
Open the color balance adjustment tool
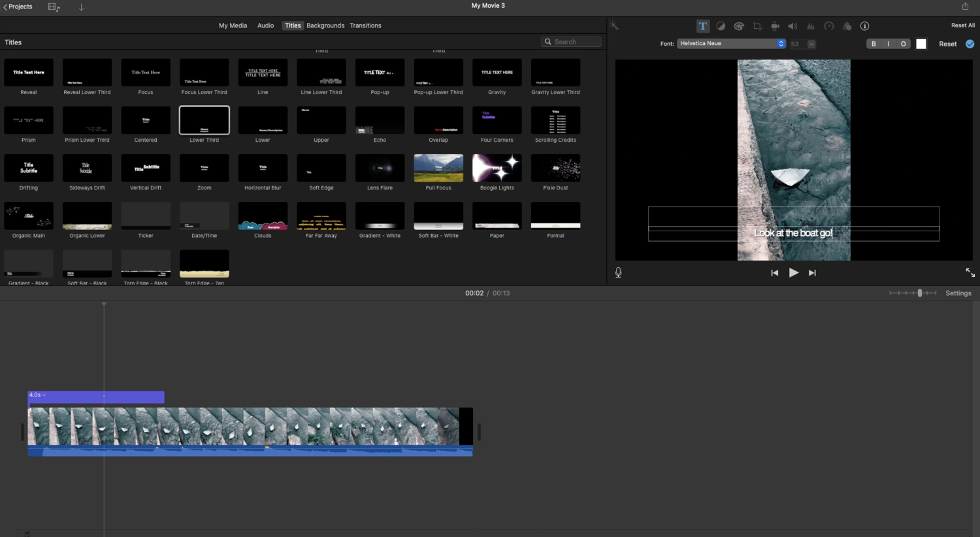point(721,26)
